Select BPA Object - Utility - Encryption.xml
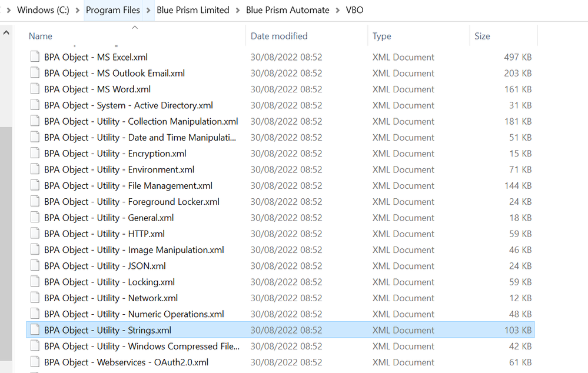 [115, 154]
